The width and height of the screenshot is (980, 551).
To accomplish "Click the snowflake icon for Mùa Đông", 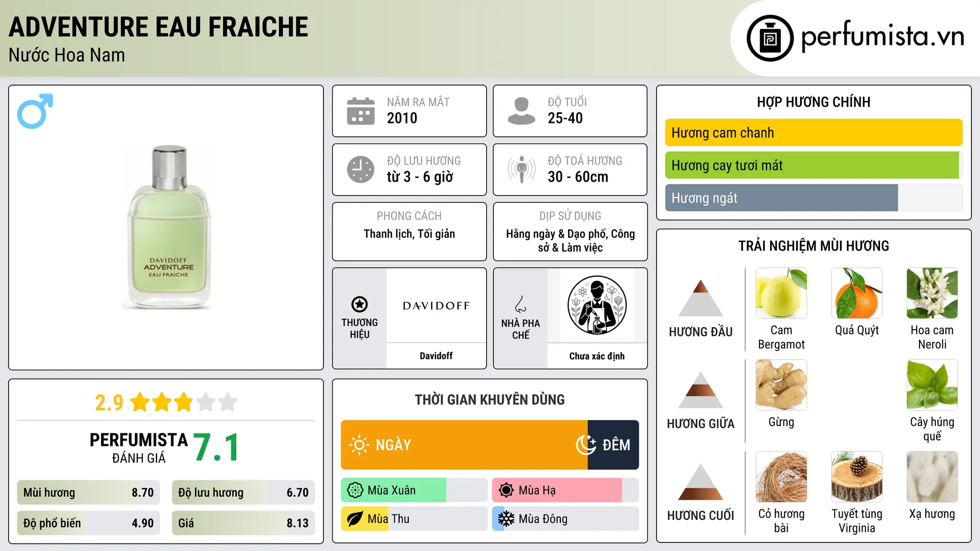I will pyautogui.click(x=506, y=519).
